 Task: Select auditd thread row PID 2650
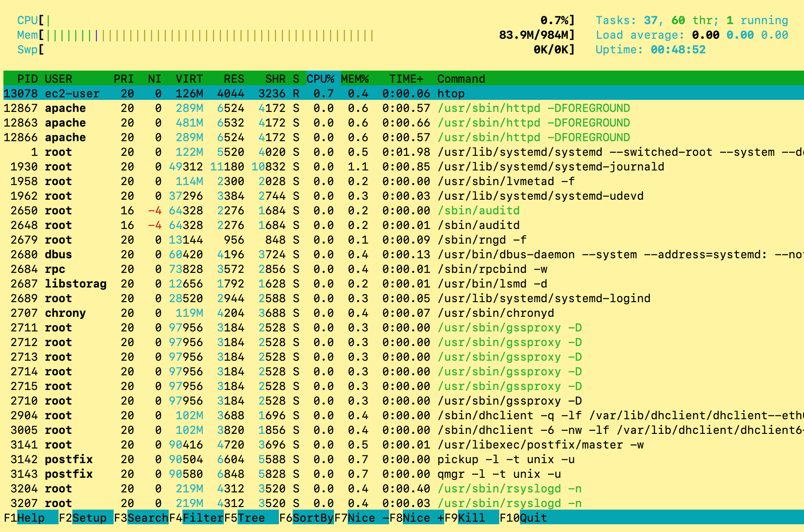point(404,210)
